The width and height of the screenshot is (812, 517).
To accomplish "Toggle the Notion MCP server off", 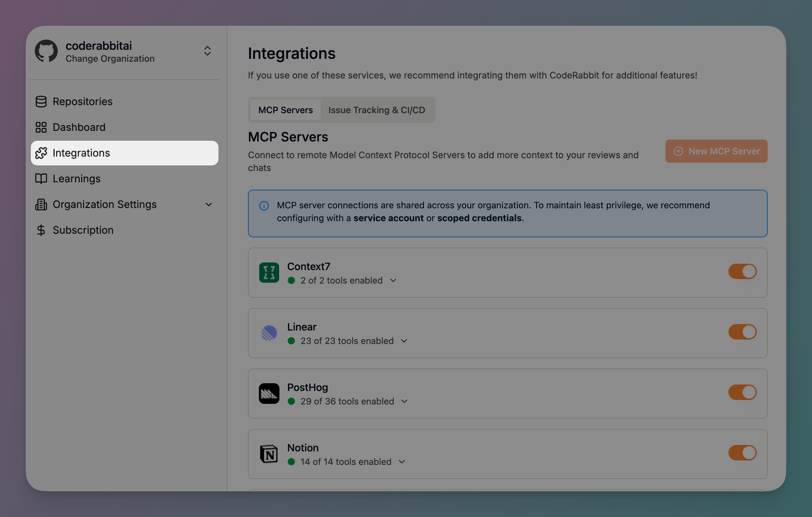I will click(742, 453).
